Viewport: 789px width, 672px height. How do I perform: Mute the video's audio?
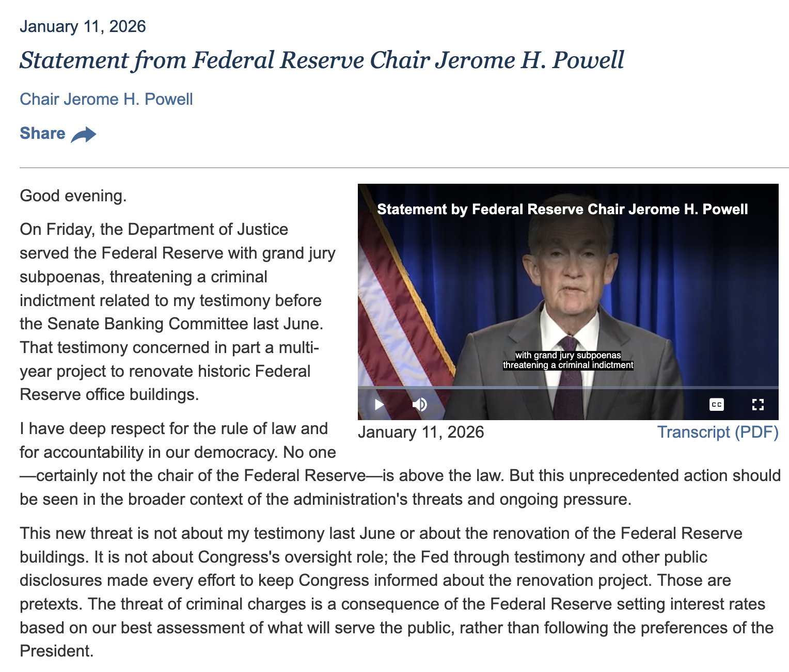click(420, 404)
